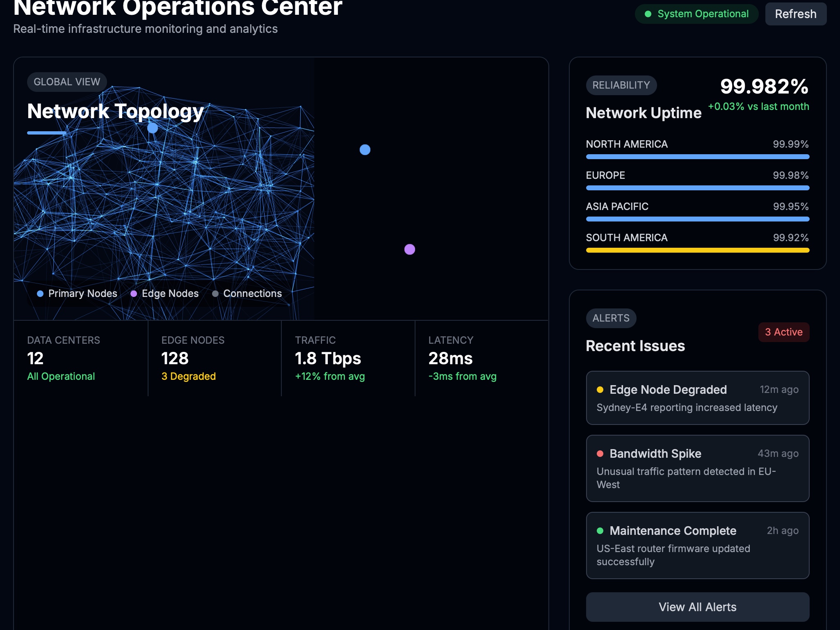Select the blue primary node in the topology map
Image resolution: width=840 pixels, height=630 pixels.
(x=365, y=150)
